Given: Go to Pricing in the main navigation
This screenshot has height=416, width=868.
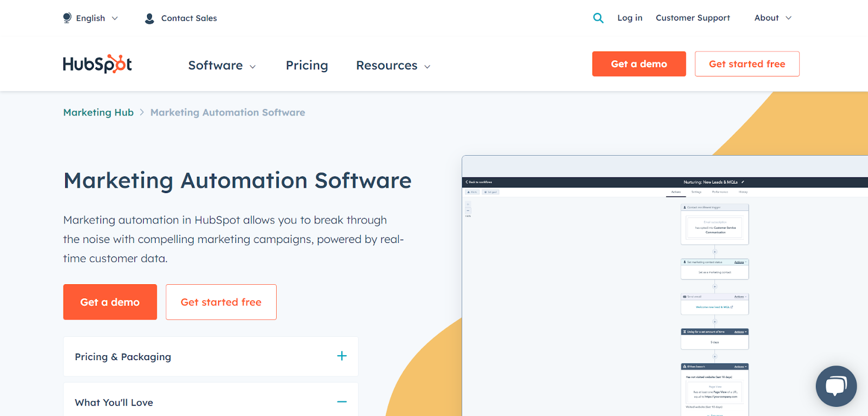Looking at the screenshot, I should [307, 66].
